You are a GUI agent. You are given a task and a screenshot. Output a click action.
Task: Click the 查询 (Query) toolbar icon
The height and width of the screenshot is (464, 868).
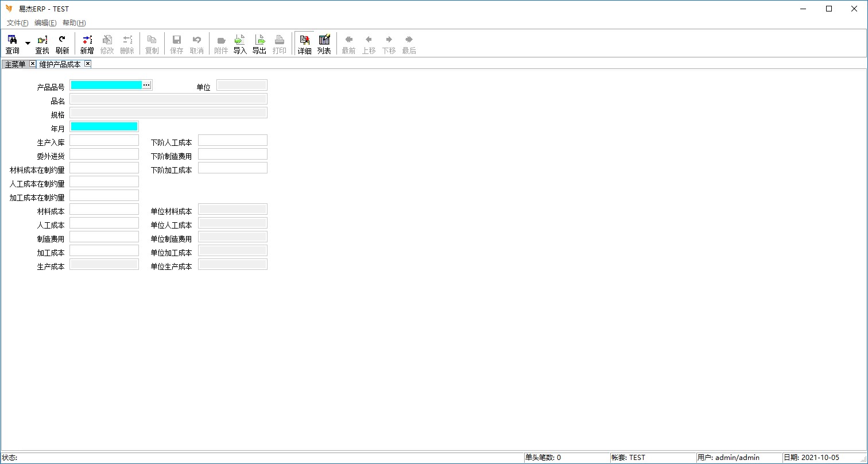12,44
